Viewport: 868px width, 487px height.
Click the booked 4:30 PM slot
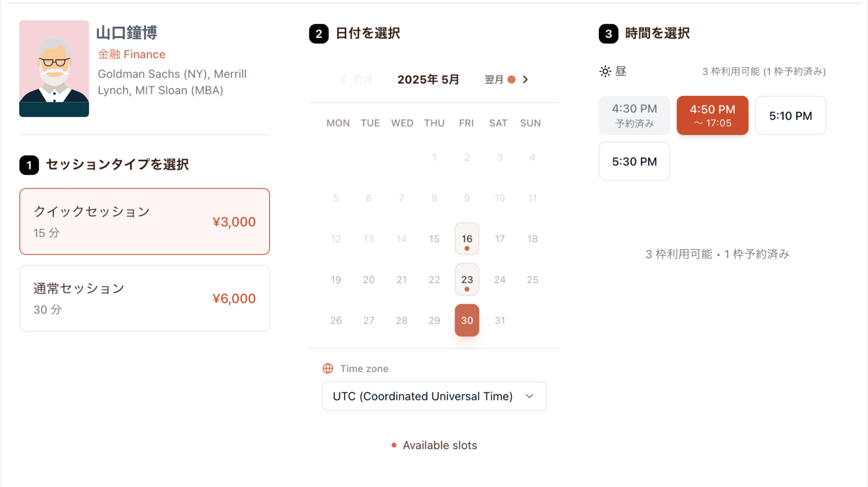(634, 115)
